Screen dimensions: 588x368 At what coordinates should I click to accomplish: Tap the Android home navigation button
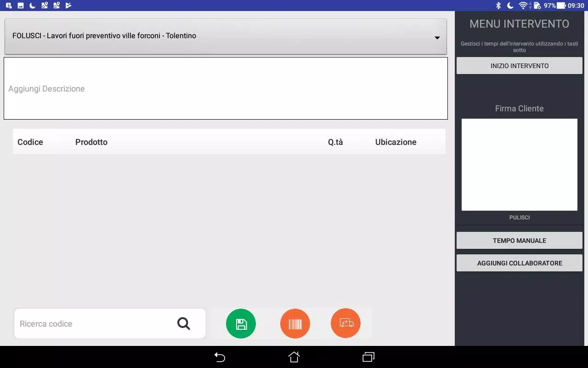pyautogui.click(x=294, y=357)
